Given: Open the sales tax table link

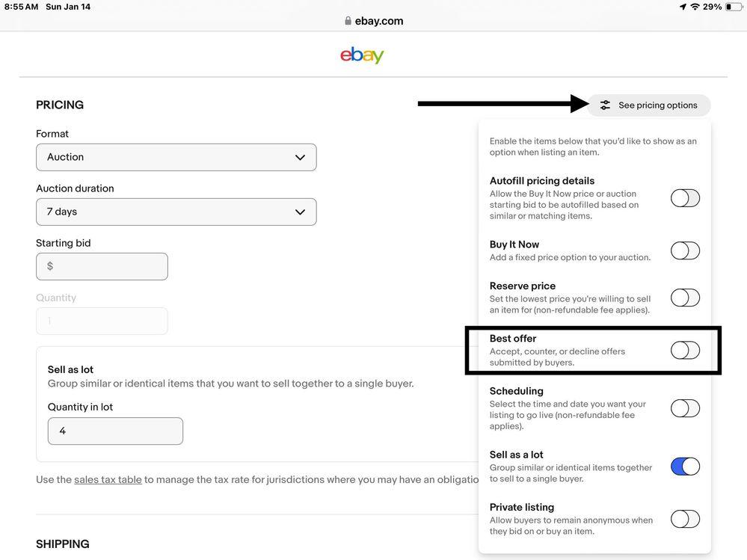Looking at the screenshot, I should tap(108, 479).
